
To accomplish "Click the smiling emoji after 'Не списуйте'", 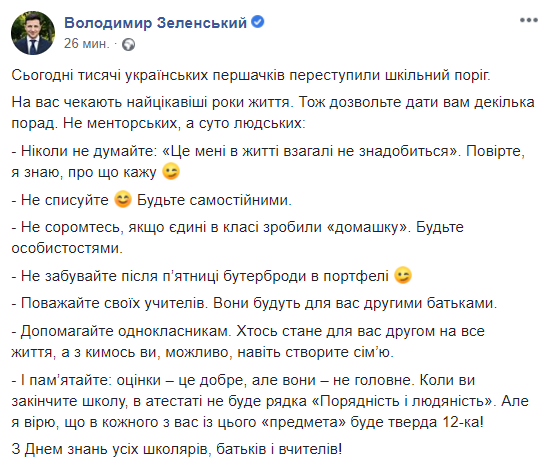I will point(123,200).
